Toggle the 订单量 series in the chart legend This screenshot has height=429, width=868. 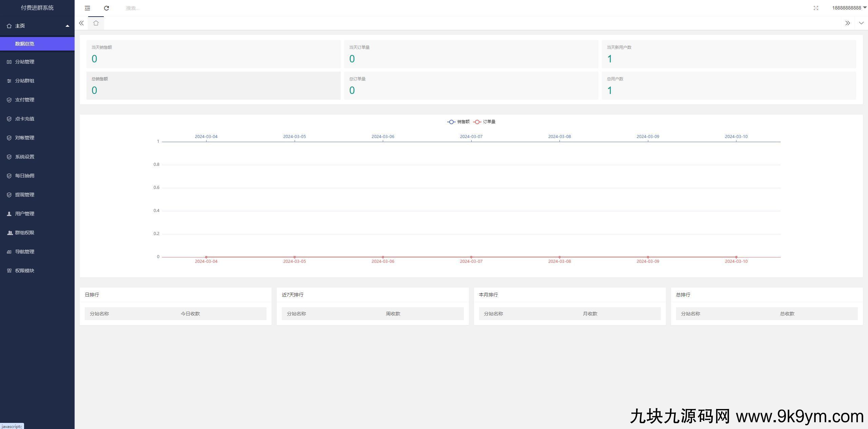click(x=484, y=122)
